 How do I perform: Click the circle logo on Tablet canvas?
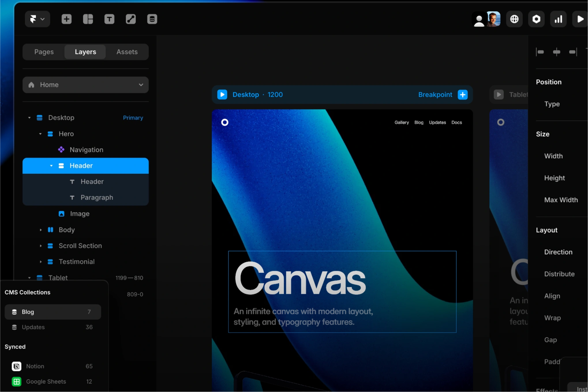click(x=501, y=122)
